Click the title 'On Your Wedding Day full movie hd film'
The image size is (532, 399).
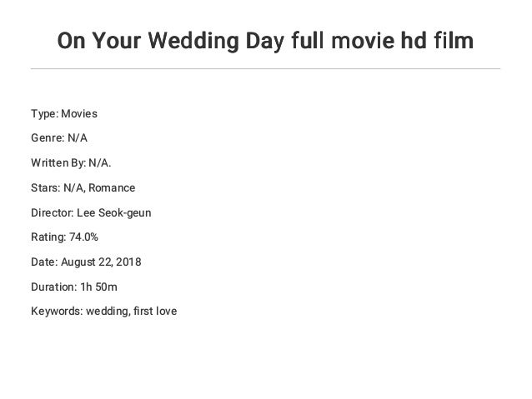coord(265,40)
